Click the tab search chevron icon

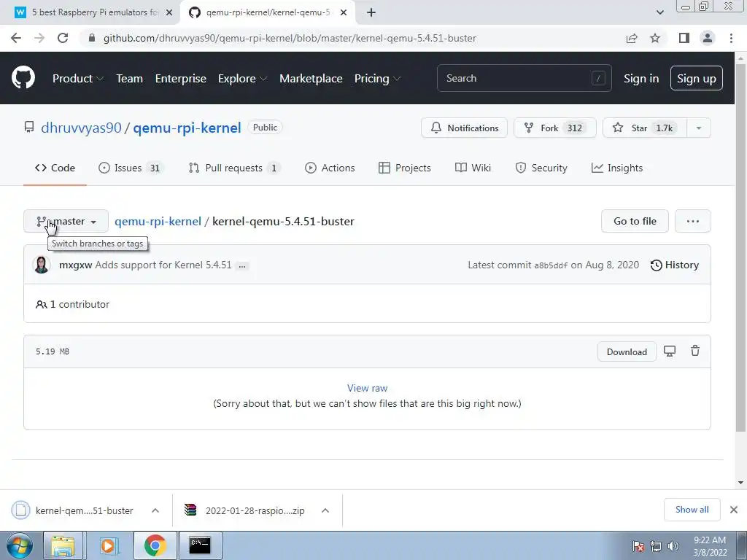[659, 12]
